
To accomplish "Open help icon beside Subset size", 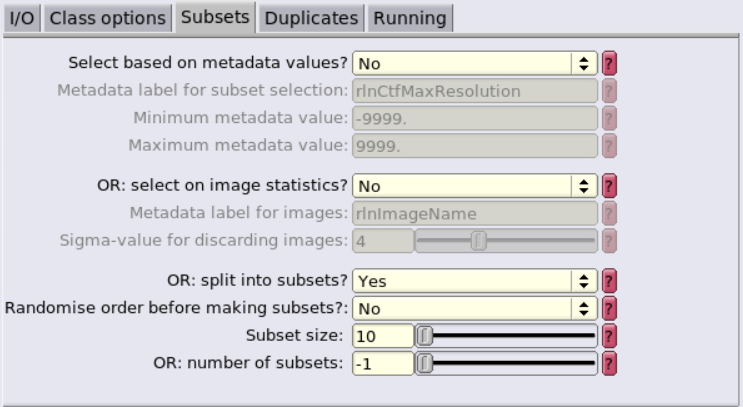I will (x=609, y=336).
